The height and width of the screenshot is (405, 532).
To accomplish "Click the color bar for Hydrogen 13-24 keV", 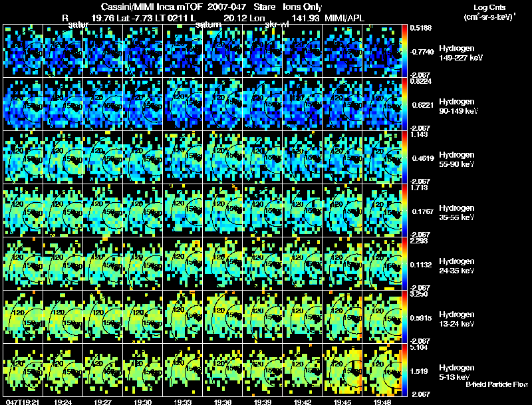I will pyautogui.click(x=404, y=317).
